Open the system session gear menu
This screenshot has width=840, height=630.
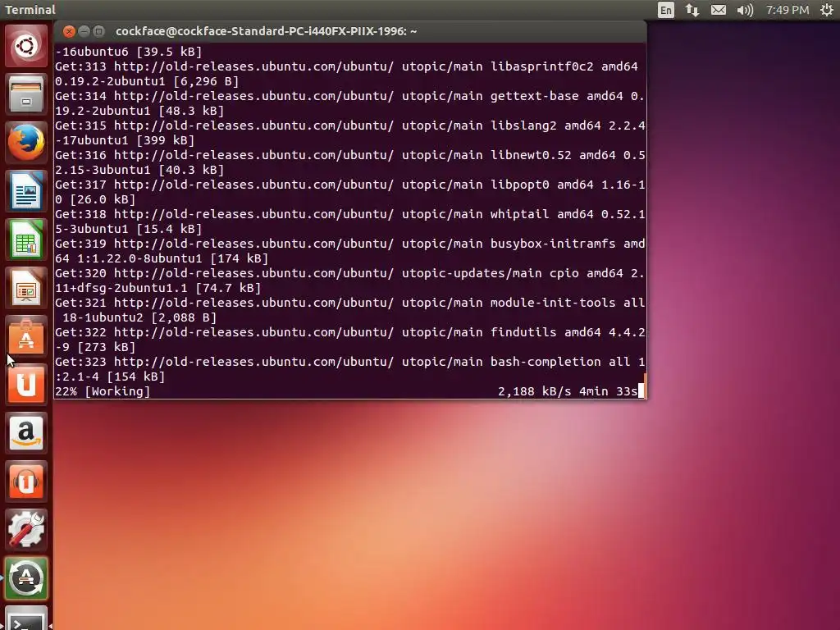(827, 10)
